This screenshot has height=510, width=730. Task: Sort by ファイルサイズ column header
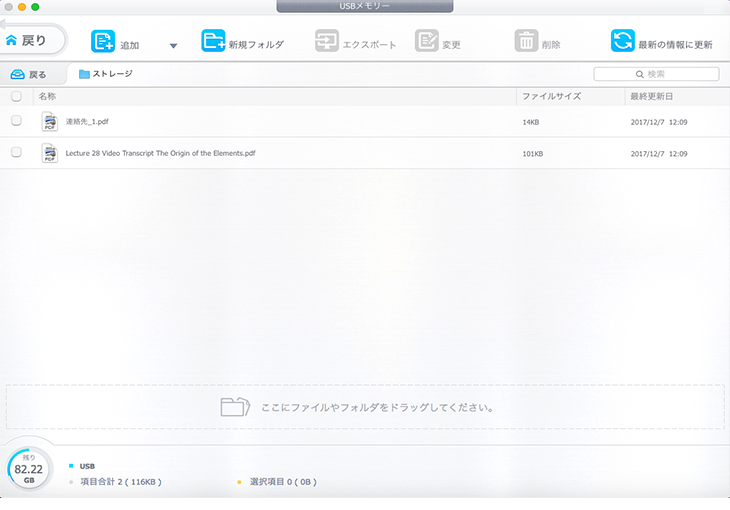(551, 96)
